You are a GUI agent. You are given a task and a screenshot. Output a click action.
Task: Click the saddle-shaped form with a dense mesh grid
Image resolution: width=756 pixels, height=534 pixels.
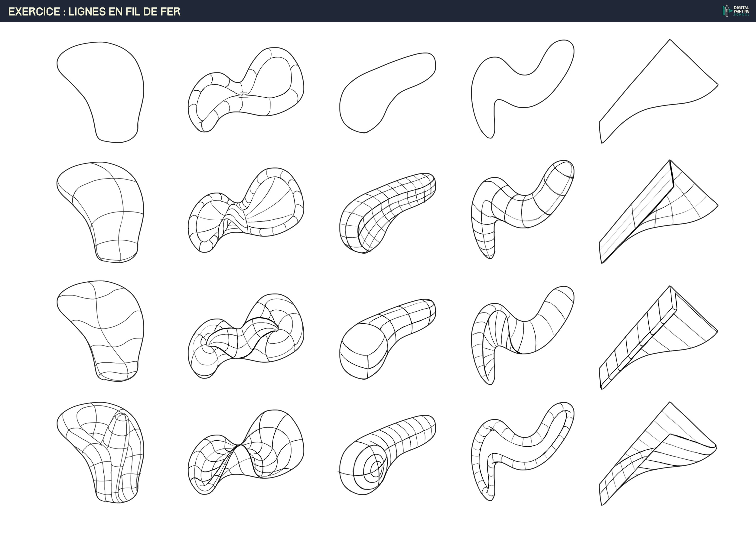245,452
